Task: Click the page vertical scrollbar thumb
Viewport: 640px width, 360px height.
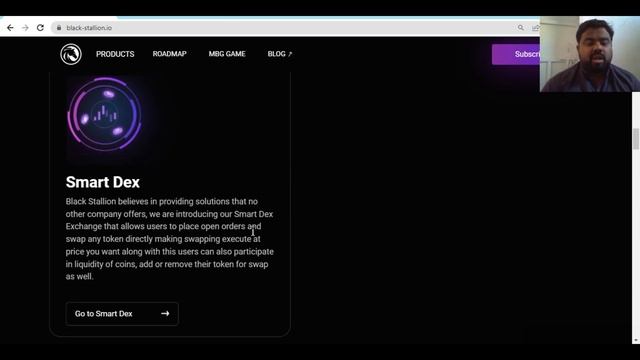Action: 636,139
